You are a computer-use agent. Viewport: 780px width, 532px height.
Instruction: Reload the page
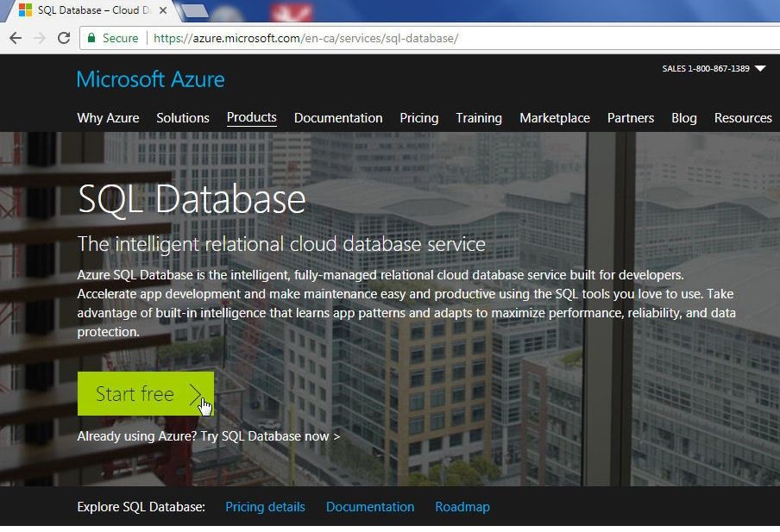[64, 38]
